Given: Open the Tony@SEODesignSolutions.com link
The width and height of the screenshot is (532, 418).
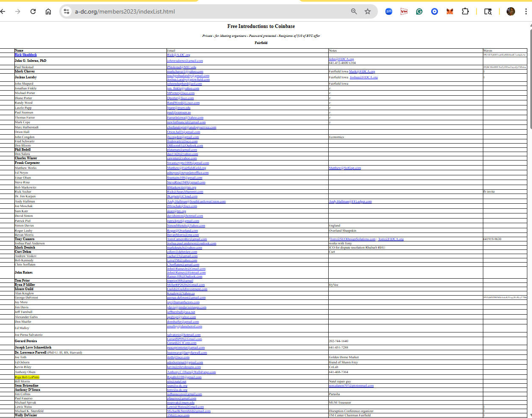Looking at the screenshot, I should click(352, 239).
